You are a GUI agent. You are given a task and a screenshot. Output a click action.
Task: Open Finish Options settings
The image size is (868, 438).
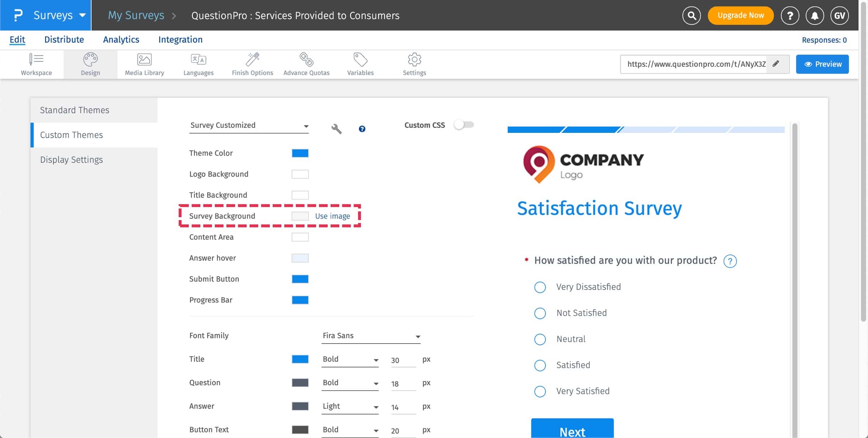point(252,64)
